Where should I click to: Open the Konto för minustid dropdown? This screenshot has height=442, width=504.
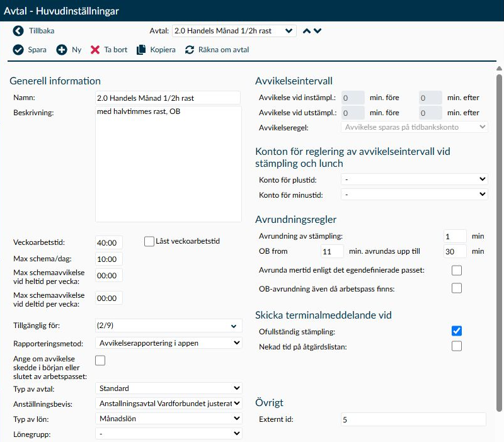(x=415, y=195)
